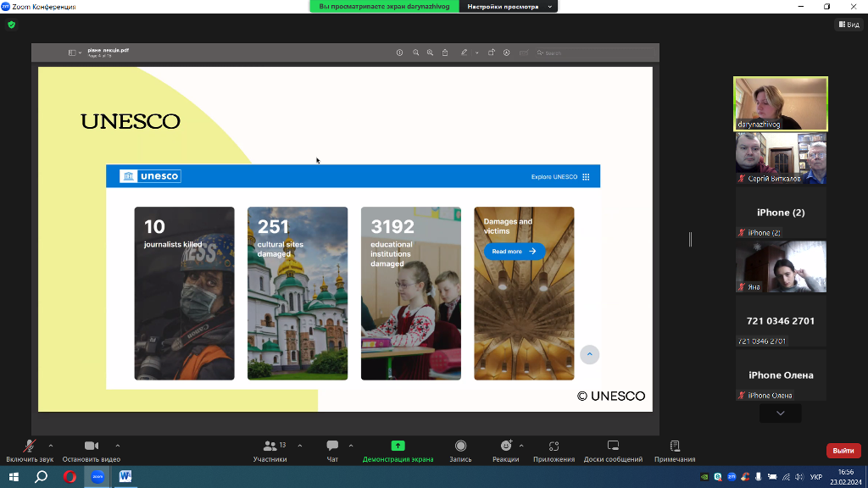Expand chat options arrow

[x=351, y=446]
